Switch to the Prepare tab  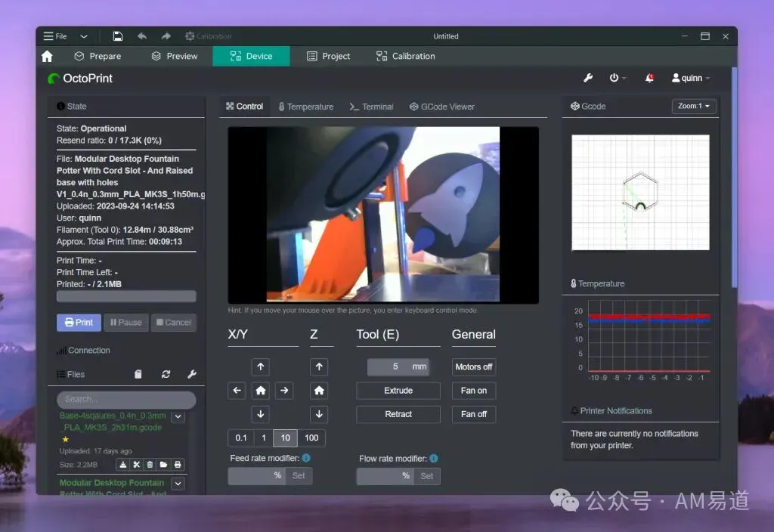point(98,56)
